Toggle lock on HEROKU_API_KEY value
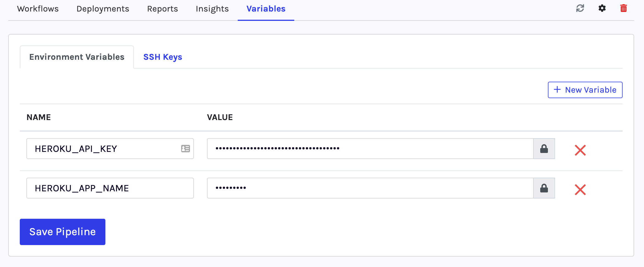The width and height of the screenshot is (644, 267). pyautogui.click(x=544, y=149)
